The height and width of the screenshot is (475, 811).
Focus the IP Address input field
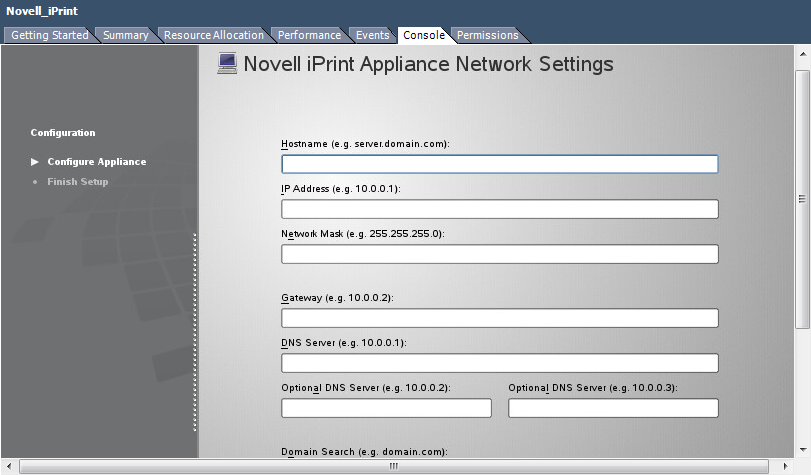pyautogui.click(x=500, y=209)
